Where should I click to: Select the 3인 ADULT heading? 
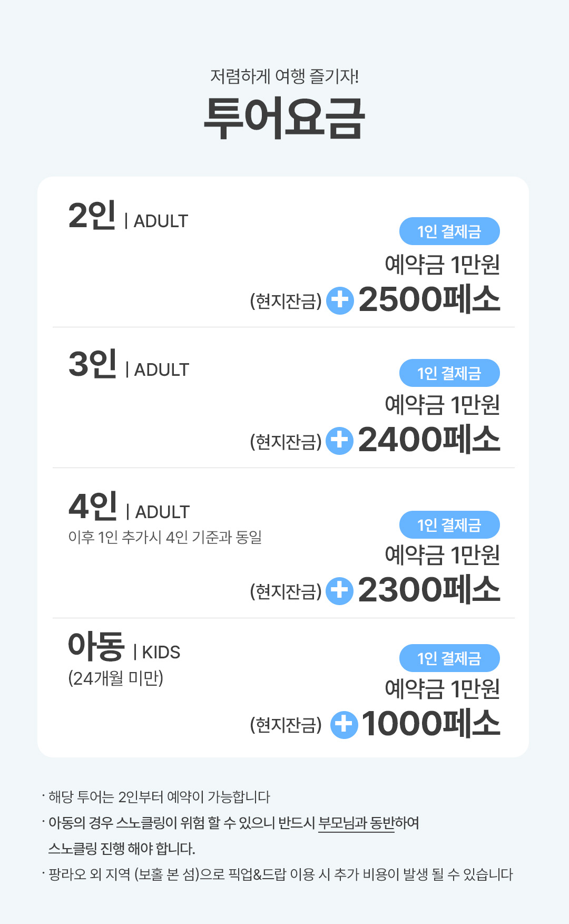click(x=129, y=365)
